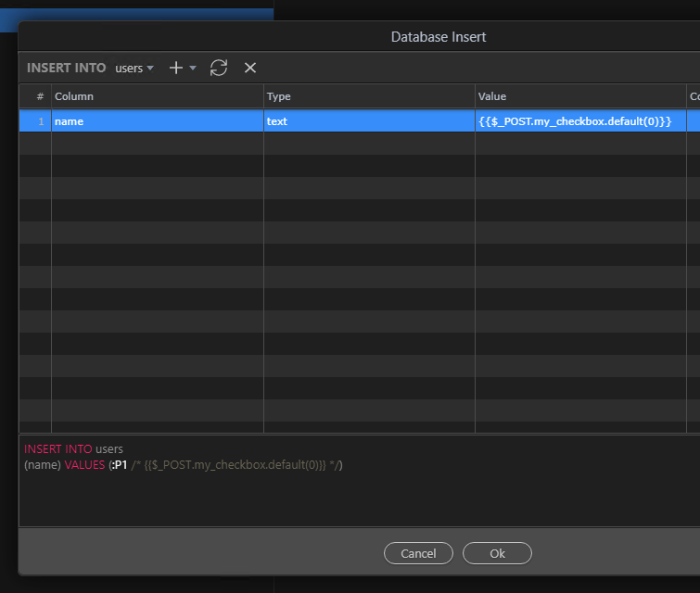Click the Column header in grid

(156, 96)
